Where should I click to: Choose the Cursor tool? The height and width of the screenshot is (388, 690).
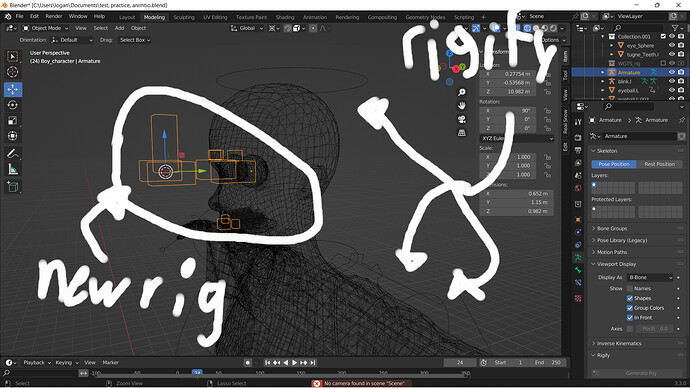coord(13,72)
